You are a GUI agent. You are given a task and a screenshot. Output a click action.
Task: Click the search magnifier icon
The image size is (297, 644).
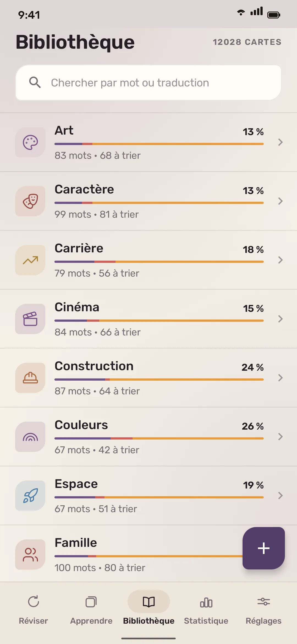35,83
